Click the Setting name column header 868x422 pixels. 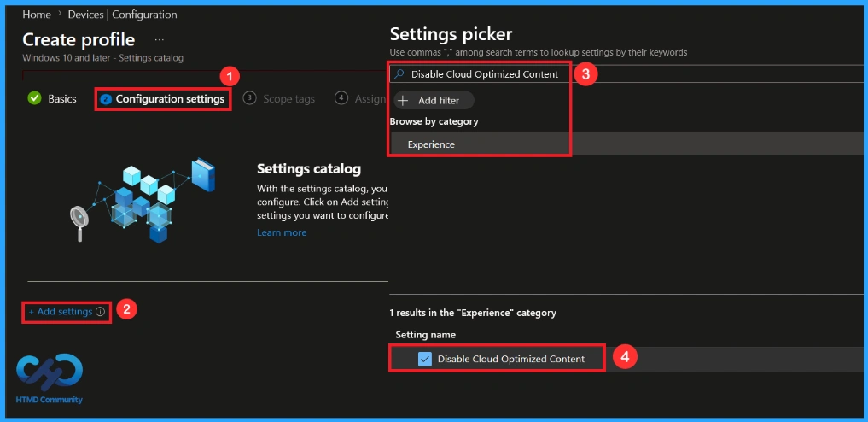tap(426, 335)
